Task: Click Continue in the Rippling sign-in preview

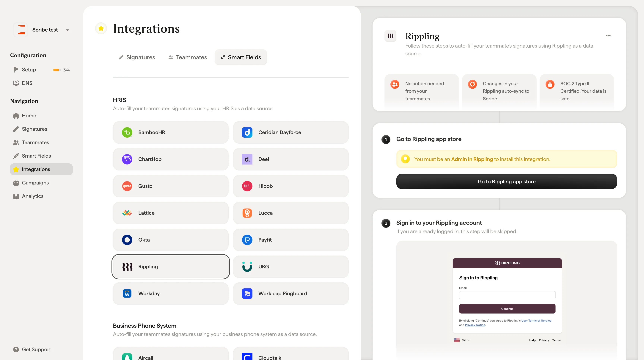Action: 507,309
